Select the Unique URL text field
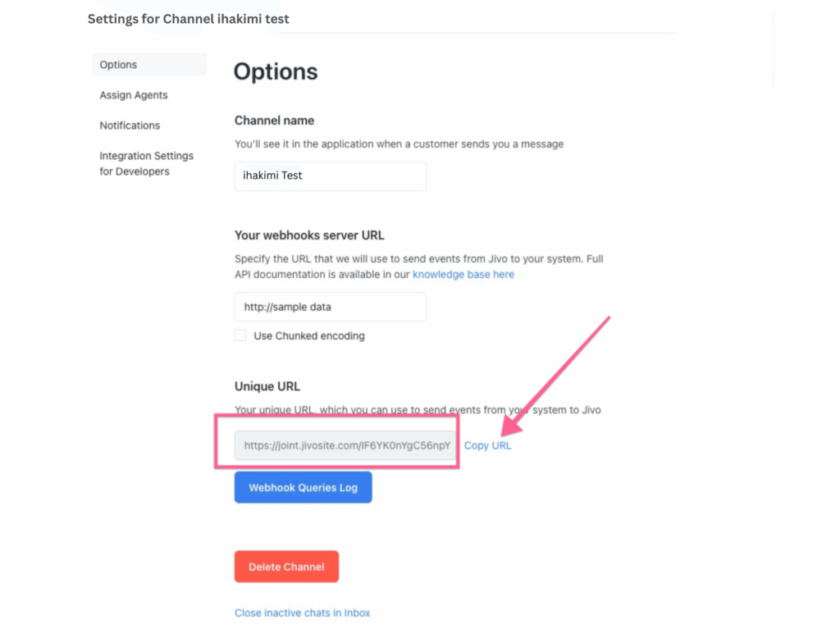The image size is (840, 634). (345, 445)
